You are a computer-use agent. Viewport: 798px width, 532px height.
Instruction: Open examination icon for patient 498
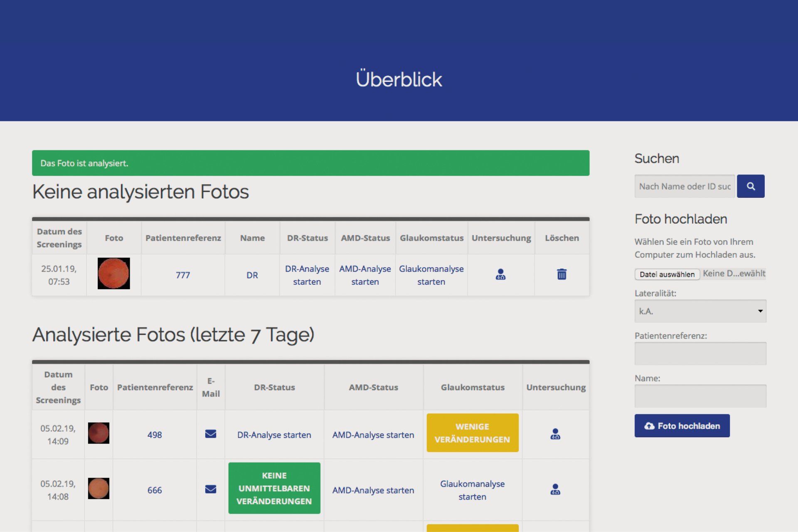click(555, 434)
